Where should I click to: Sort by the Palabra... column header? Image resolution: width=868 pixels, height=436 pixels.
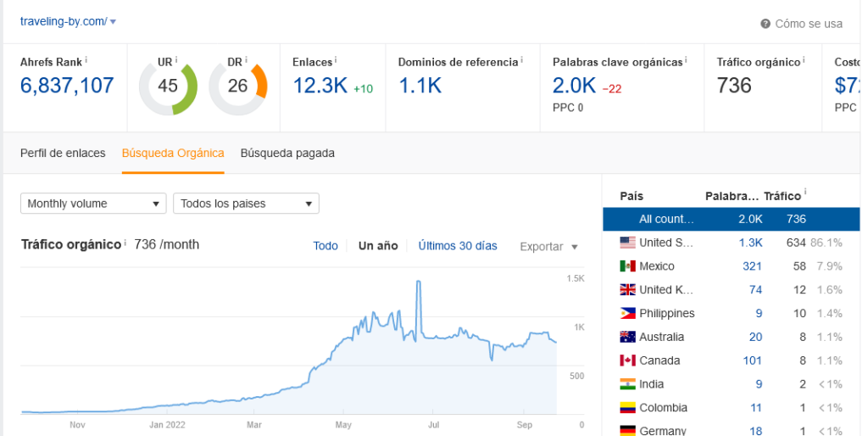[732, 196]
